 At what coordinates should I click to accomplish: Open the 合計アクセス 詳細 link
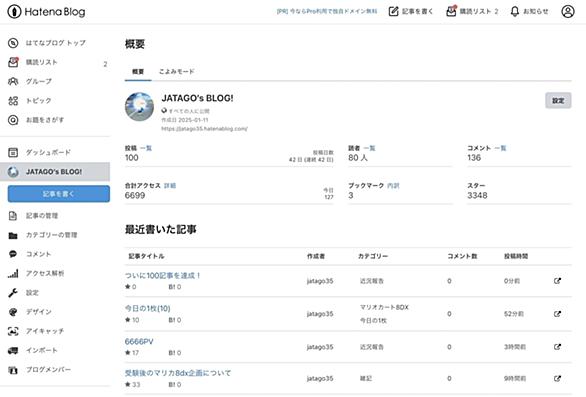tap(170, 186)
